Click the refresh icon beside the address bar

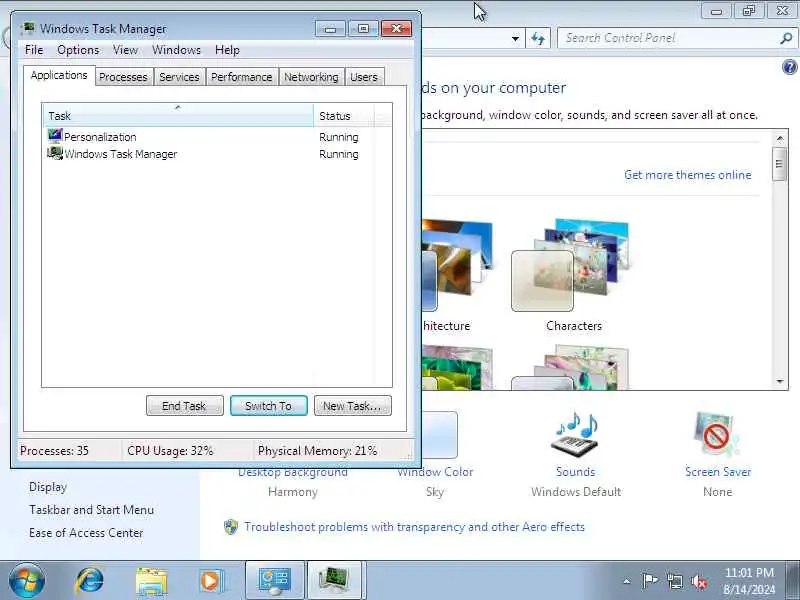click(x=538, y=38)
